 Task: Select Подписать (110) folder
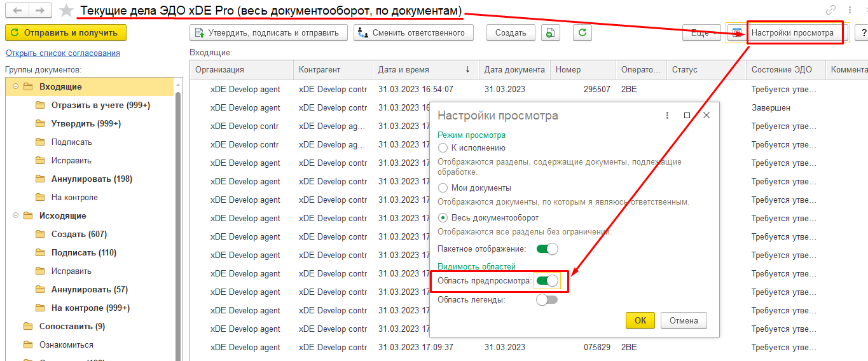point(84,252)
